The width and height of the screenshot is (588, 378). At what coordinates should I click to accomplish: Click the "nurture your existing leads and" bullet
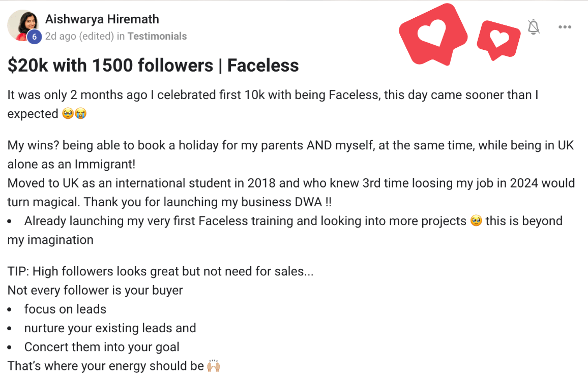click(110, 328)
